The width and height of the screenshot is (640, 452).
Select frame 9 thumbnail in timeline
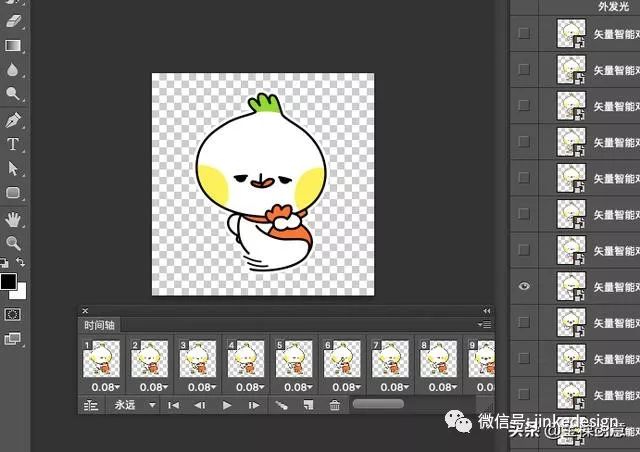(482, 359)
